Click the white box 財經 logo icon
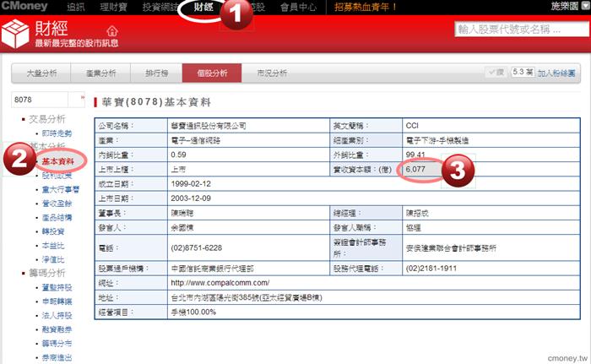The height and width of the screenshot is (364, 591). [15, 34]
